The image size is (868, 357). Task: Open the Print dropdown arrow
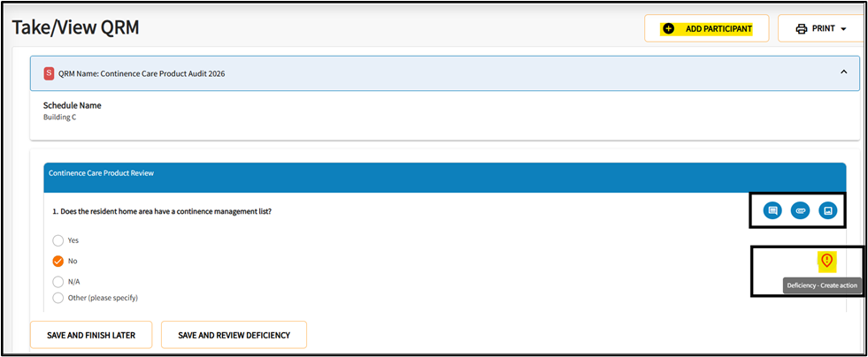pyautogui.click(x=844, y=29)
